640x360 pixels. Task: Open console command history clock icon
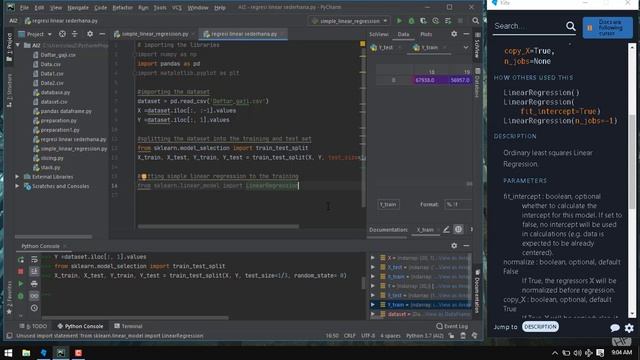click(x=34, y=308)
